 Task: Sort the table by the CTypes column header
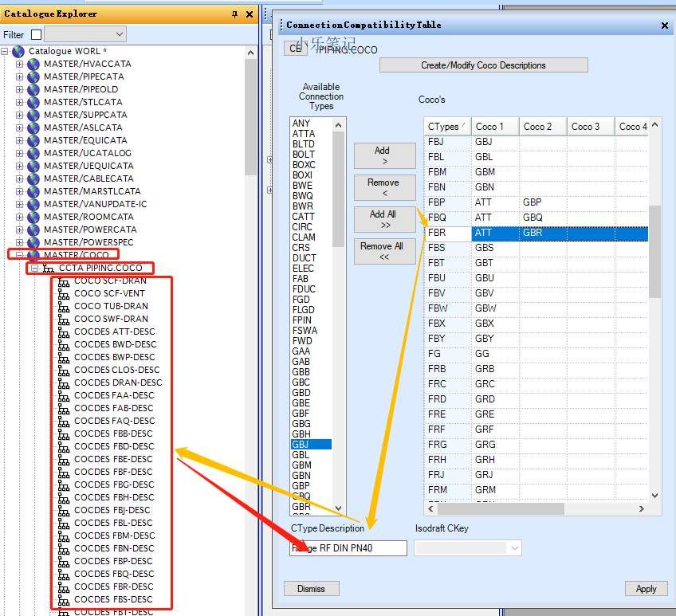pos(447,127)
